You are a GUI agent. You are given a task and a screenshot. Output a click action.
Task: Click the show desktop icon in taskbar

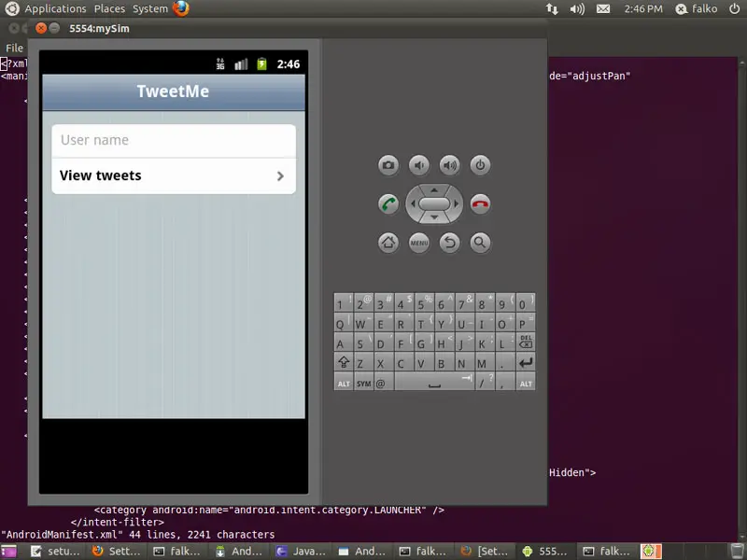8,552
